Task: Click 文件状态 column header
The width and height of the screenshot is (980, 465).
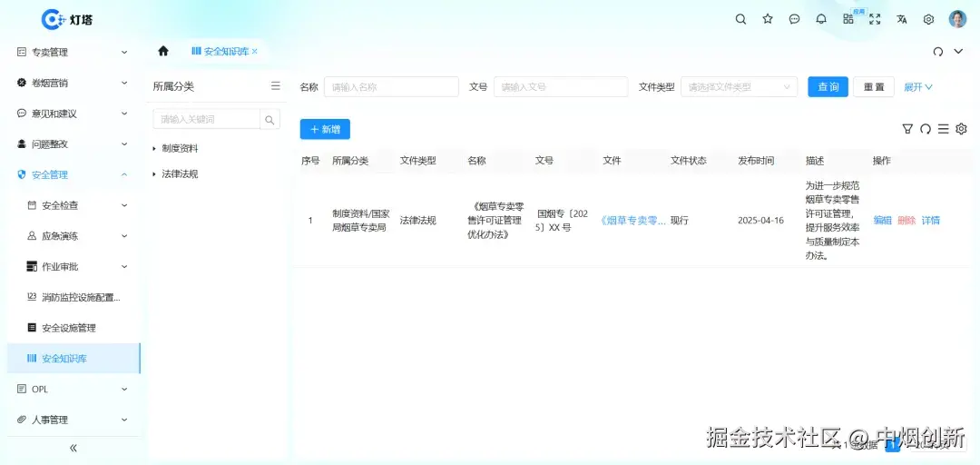Action: click(x=688, y=161)
